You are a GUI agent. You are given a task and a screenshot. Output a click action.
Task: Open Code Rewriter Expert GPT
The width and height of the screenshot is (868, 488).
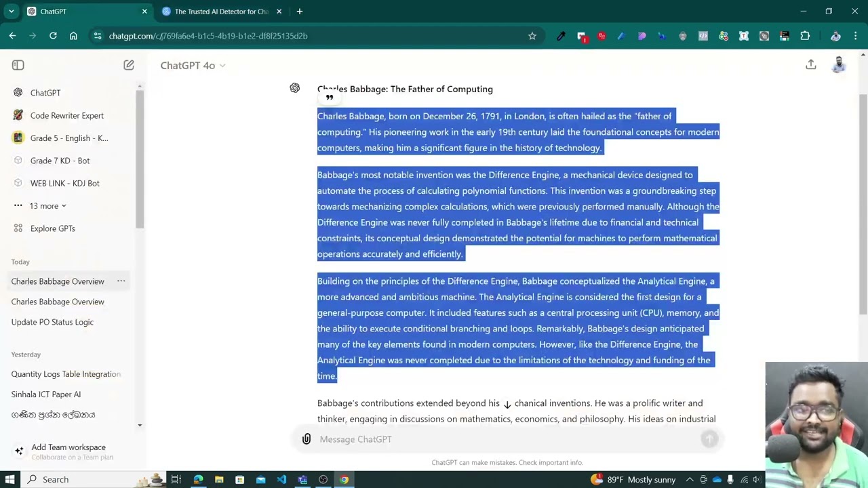66,115
